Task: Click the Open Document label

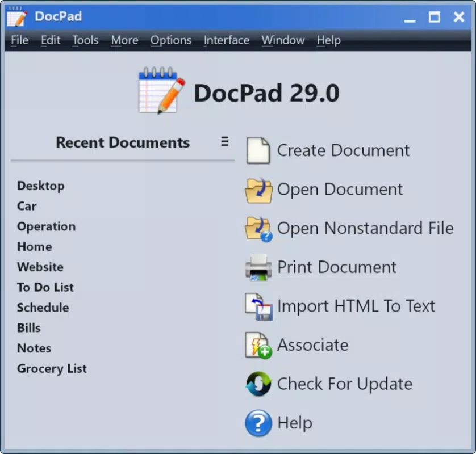Action: [340, 190]
